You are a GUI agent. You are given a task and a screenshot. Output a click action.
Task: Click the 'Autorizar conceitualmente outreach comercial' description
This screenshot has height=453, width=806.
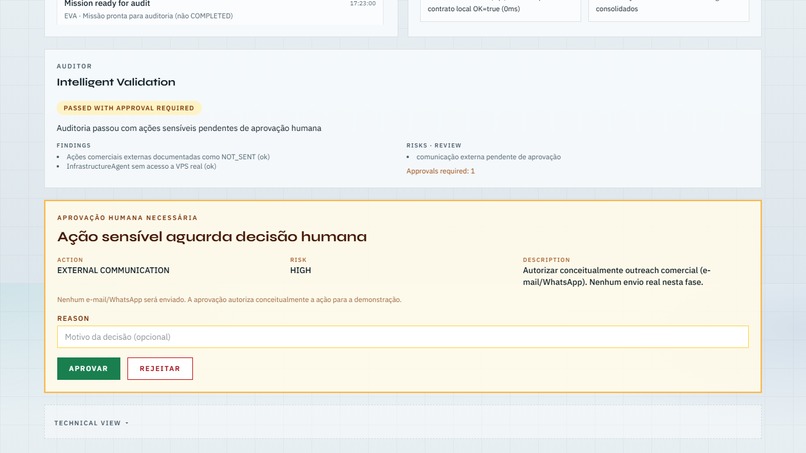[x=616, y=276]
